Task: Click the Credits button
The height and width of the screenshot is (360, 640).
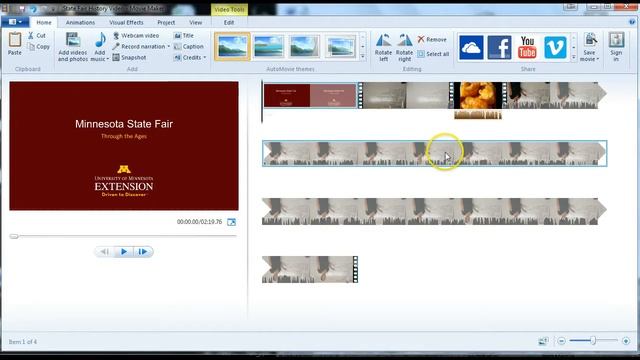Action: pos(187,58)
